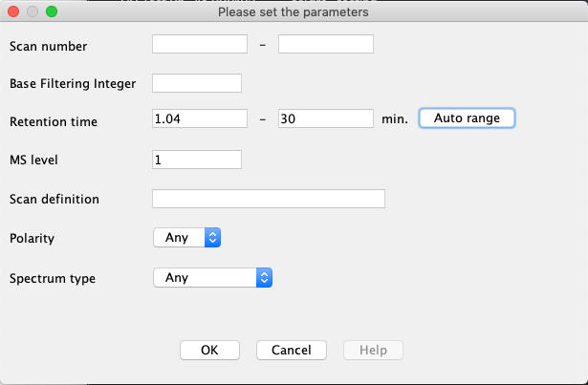588x385 pixels.
Task: Expand the Spectrum type dropdown
Action: click(x=213, y=278)
